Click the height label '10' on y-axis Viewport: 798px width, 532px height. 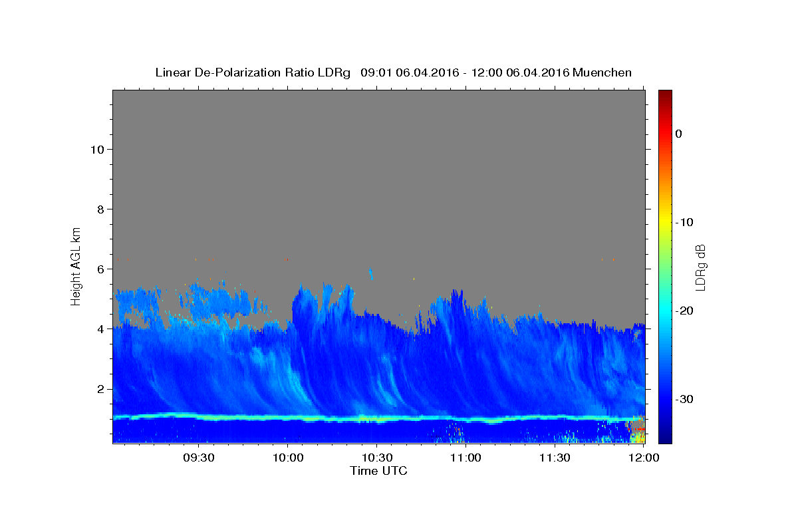[96, 150]
